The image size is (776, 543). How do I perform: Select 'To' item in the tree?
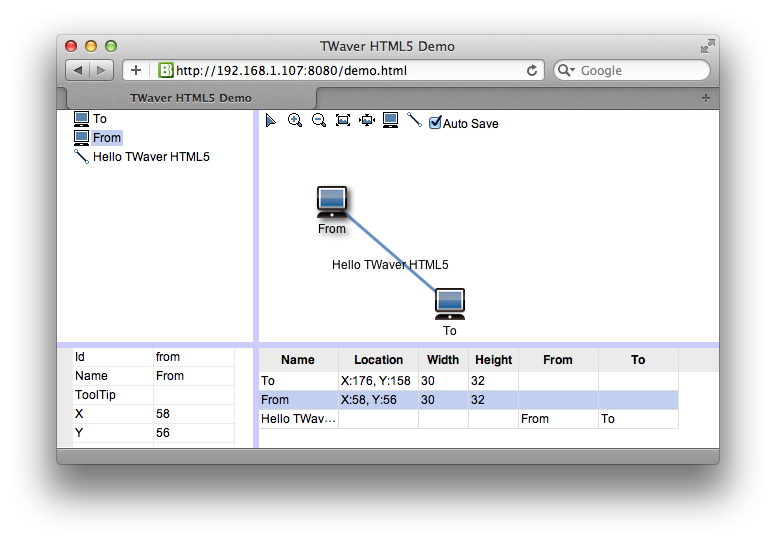(x=100, y=119)
